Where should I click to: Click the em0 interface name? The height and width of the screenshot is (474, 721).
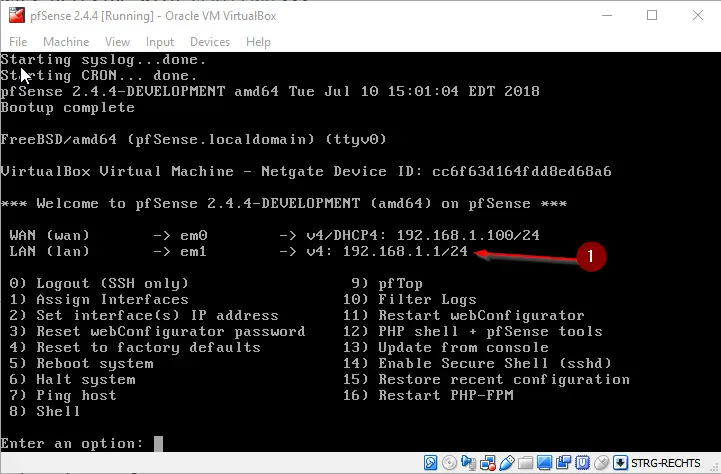coord(194,235)
